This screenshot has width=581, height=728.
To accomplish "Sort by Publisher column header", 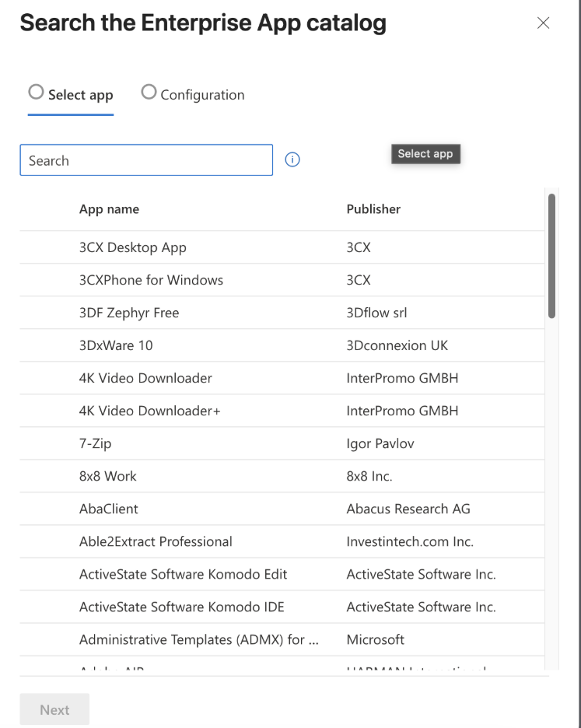I will coord(373,209).
